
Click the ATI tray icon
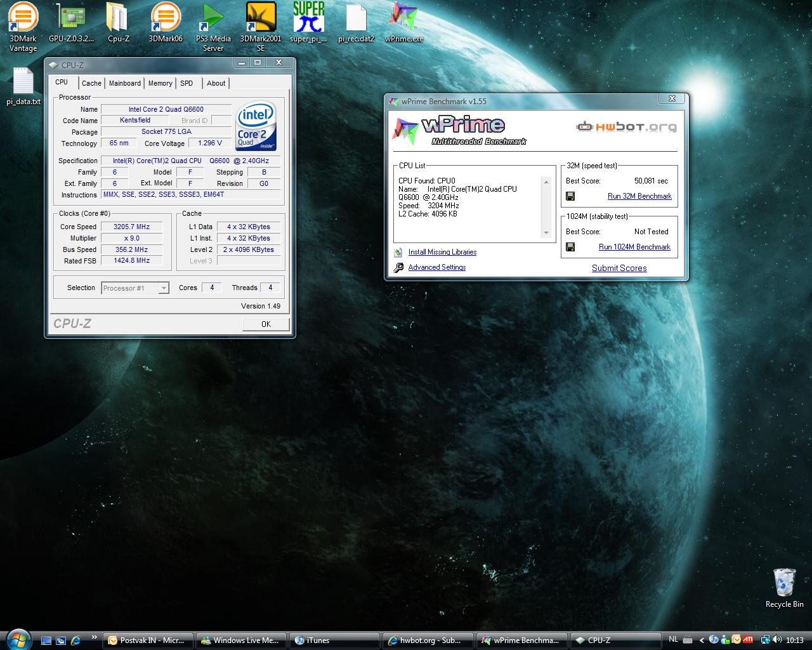click(x=749, y=640)
